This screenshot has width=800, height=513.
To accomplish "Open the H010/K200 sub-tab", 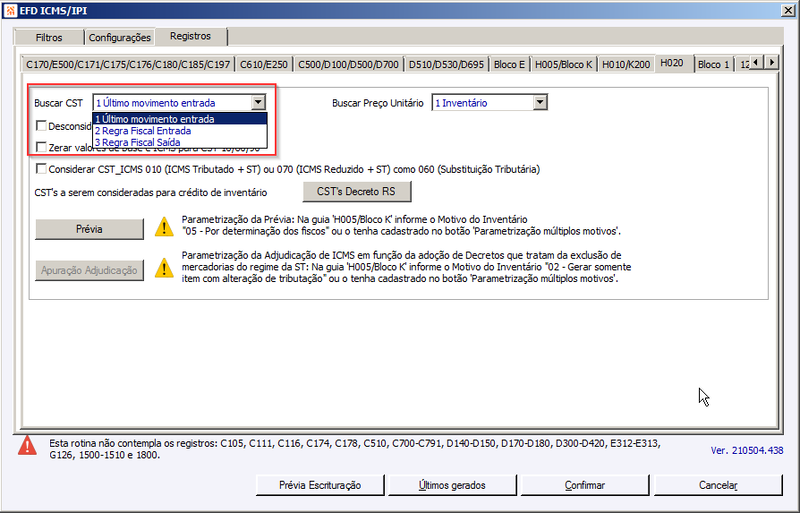I will coord(626,64).
